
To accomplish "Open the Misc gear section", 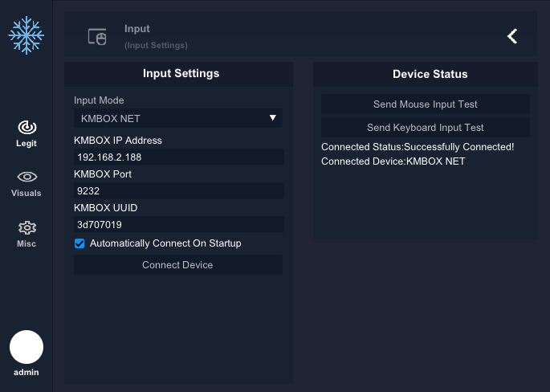I will coord(26,234).
